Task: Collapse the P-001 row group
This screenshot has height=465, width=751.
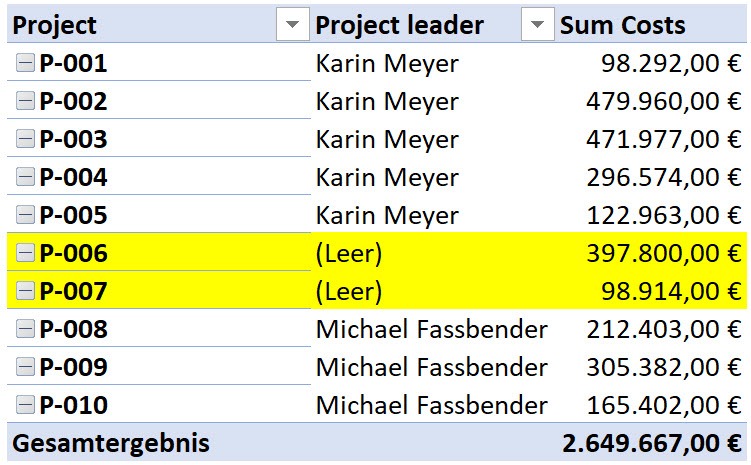Action: pos(25,63)
